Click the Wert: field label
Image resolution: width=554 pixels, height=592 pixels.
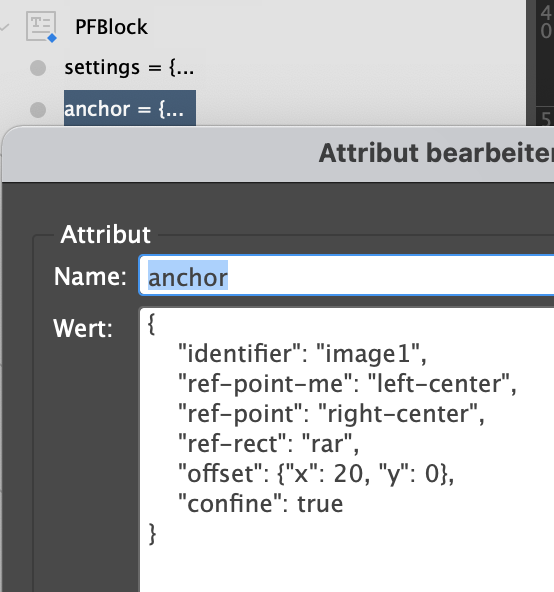coord(83,328)
